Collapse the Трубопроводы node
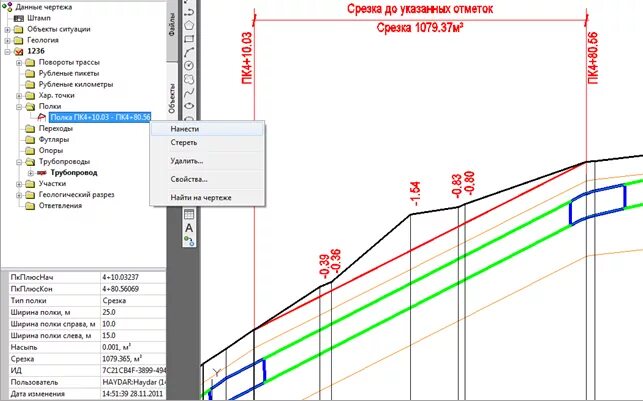The image size is (643, 401). (19, 162)
